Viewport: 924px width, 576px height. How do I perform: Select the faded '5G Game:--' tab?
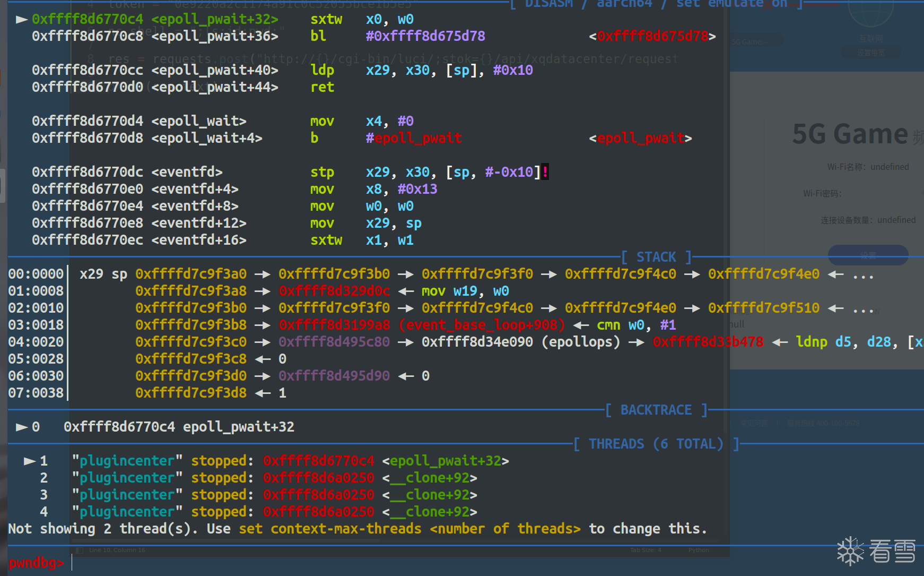[x=749, y=42]
